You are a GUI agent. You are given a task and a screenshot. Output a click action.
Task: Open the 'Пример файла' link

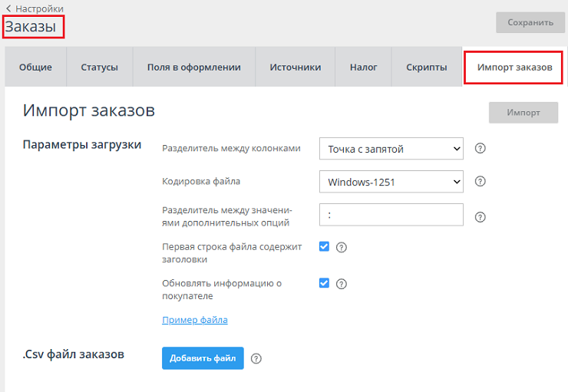pyautogui.click(x=195, y=320)
